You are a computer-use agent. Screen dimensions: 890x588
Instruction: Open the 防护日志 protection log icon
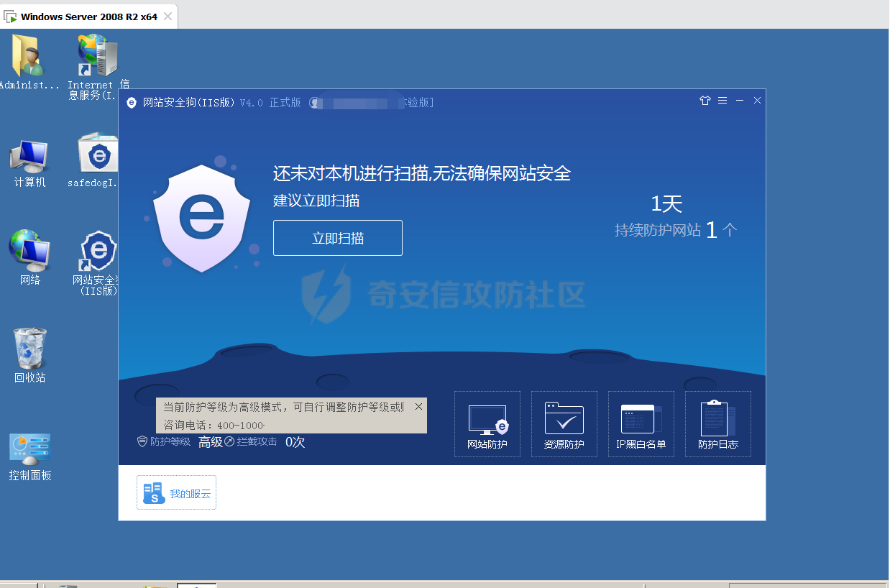(x=718, y=424)
